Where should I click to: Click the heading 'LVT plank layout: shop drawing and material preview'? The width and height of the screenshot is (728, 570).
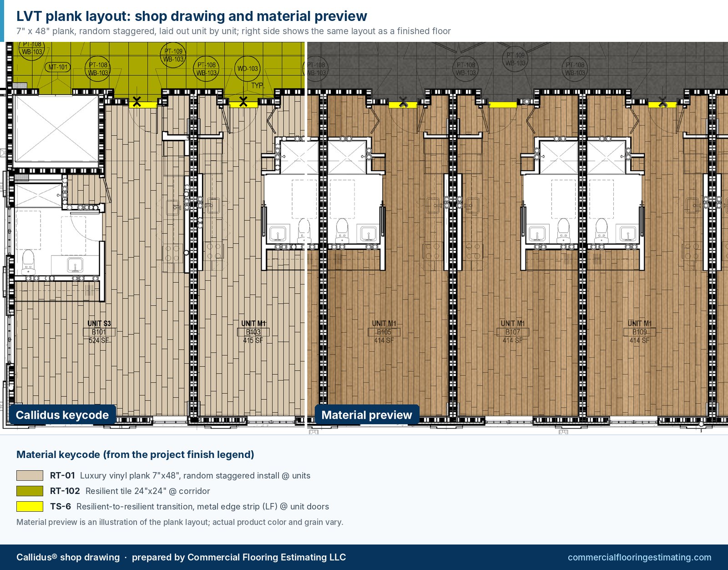192,16
